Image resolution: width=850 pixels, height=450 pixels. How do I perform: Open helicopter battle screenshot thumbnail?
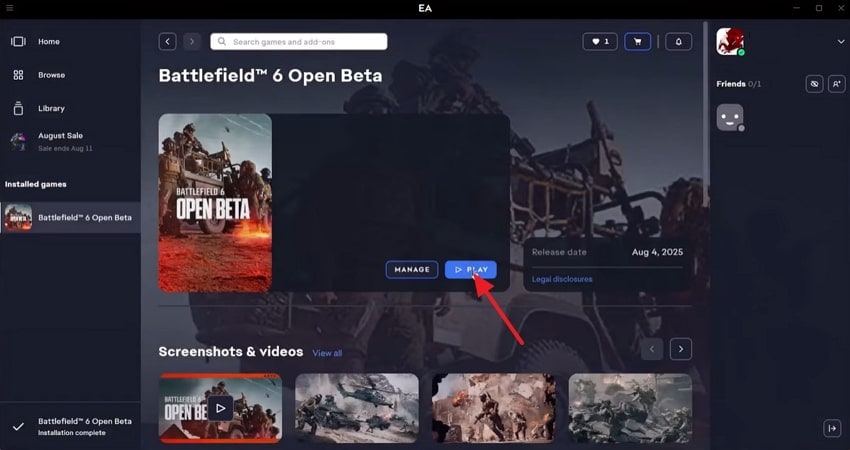click(357, 408)
